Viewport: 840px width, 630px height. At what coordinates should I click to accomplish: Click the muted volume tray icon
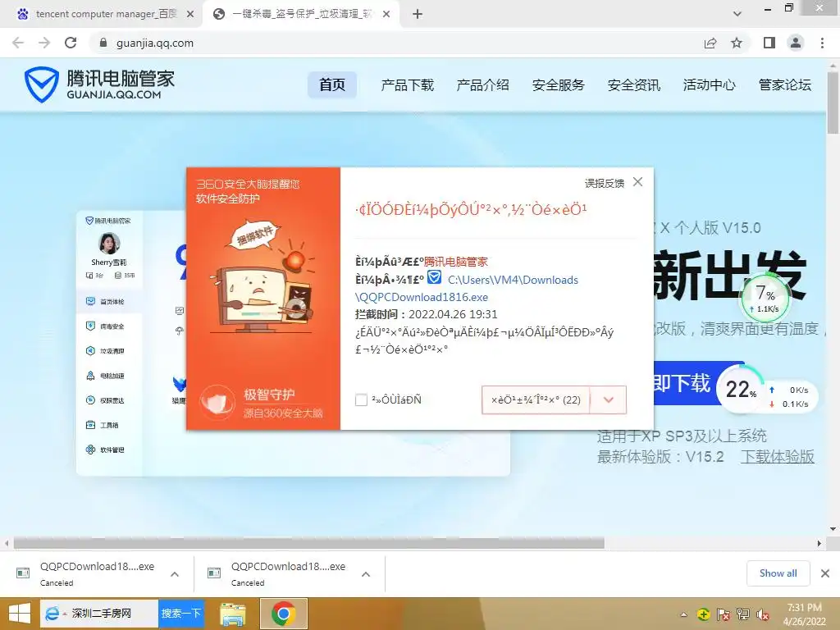[763, 614]
